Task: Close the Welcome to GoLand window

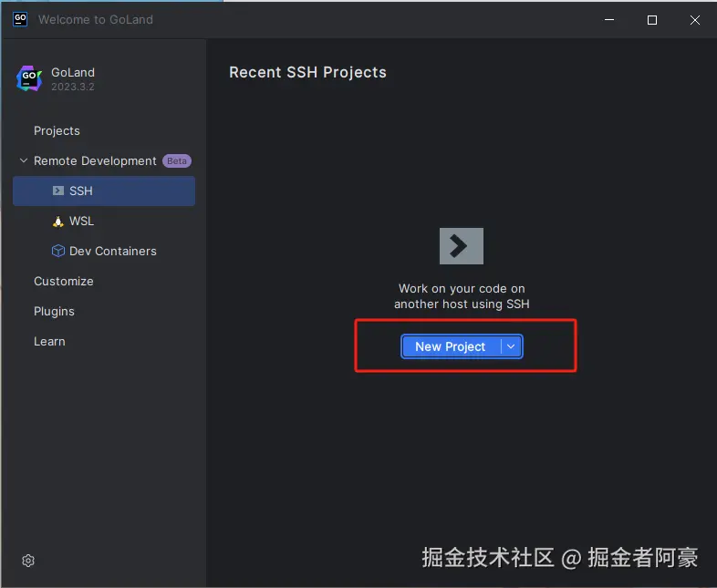Action: 694,20
